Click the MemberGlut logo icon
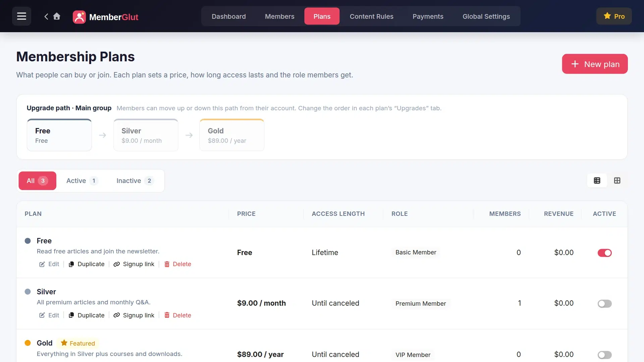644x362 pixels. [x=79, y=17]
